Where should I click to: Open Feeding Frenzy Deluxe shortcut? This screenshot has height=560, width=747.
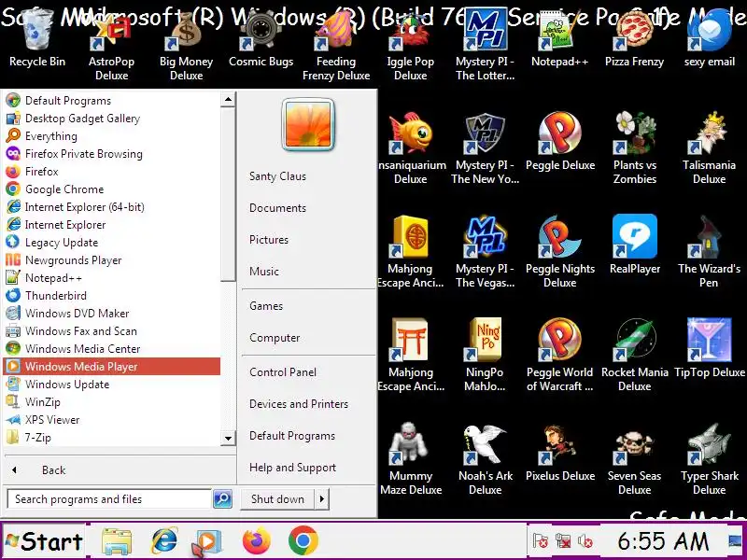(336, 45)
